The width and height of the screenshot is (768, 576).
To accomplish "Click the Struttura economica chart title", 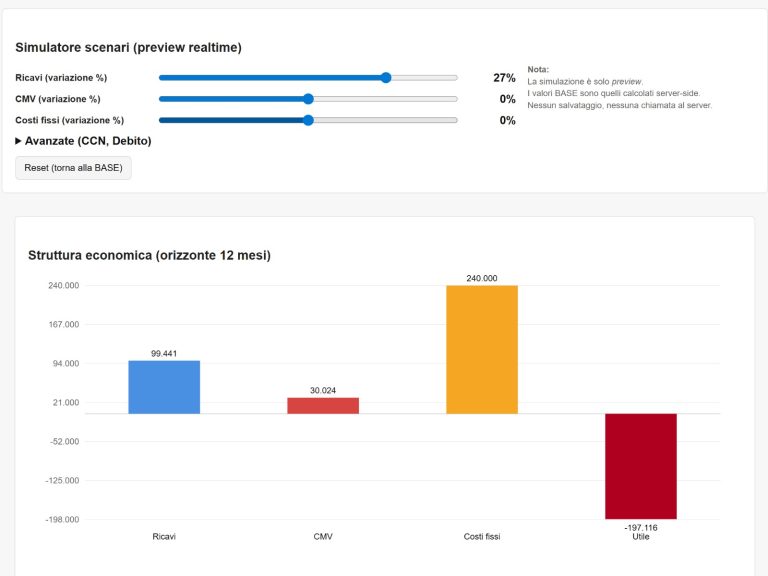I will [x=149, y=255].
